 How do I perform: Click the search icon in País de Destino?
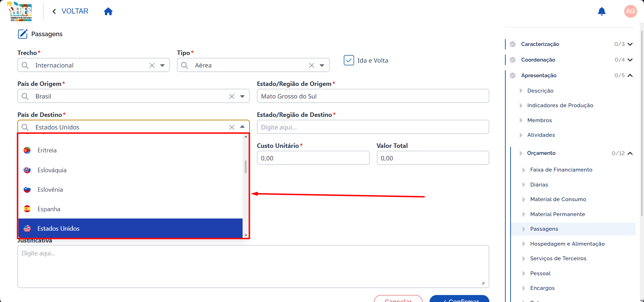[x=25, y=127]
